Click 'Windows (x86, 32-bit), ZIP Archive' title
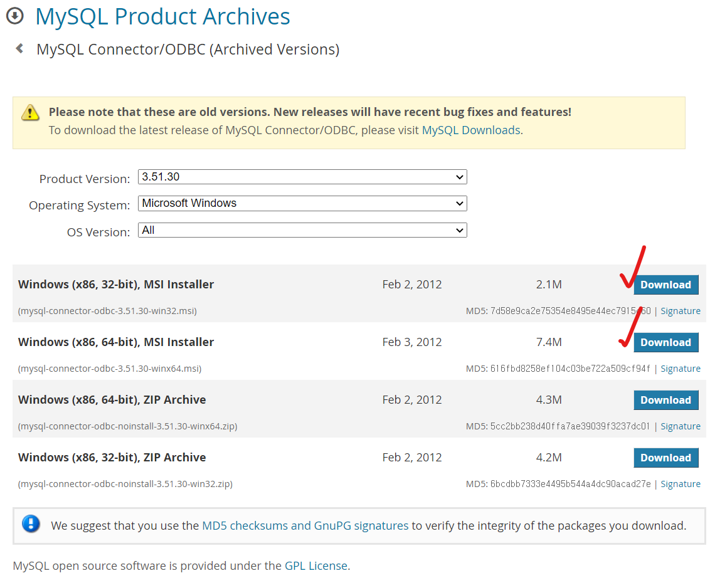 coord(112,458)
